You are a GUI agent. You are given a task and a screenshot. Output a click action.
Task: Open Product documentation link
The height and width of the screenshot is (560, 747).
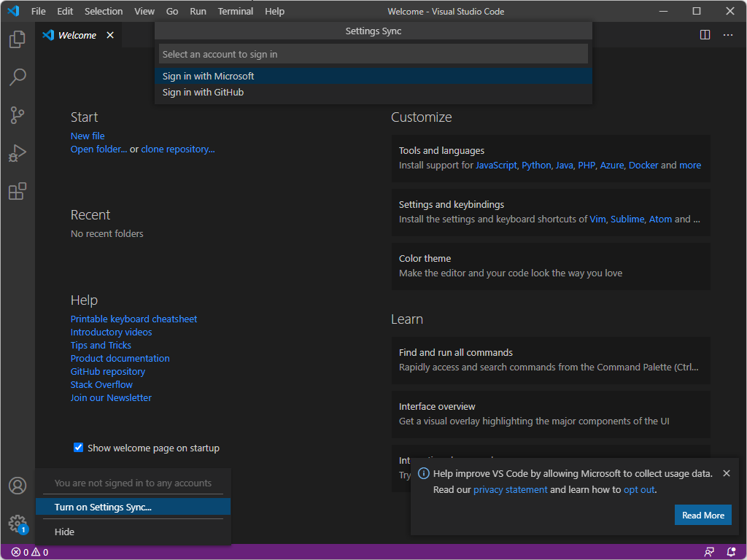[x=120, y=358]
